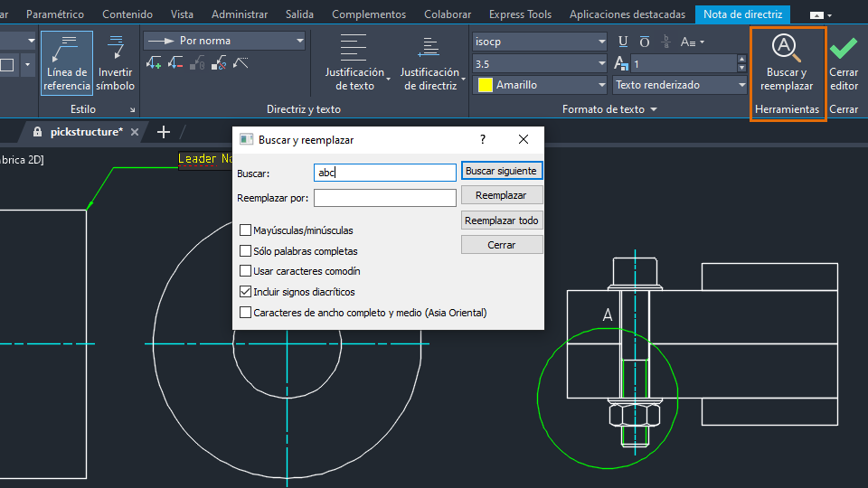Close the pickstructure drawing tab
868x488 pixels.
click(x=135, y=132)
